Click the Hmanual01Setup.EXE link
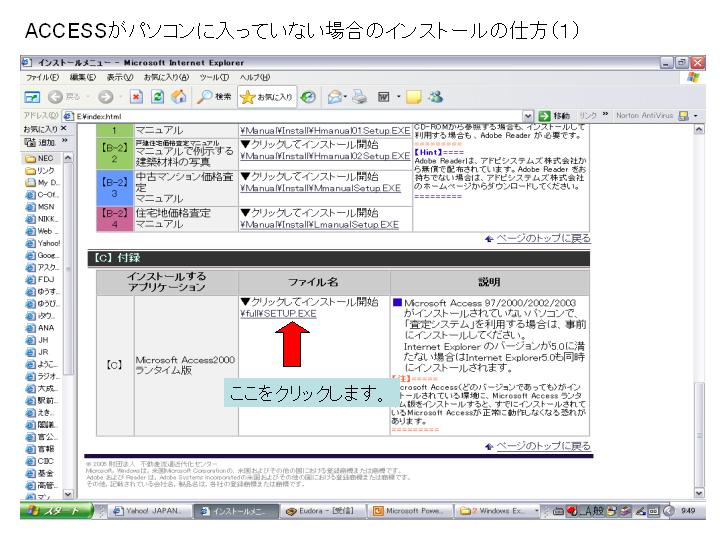The height and width of the screenshot is (540, 720). pos(325,131)
